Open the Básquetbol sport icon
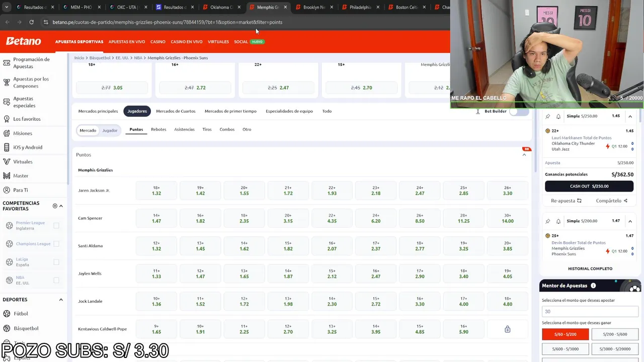644x362 pixels. (7, 328)
